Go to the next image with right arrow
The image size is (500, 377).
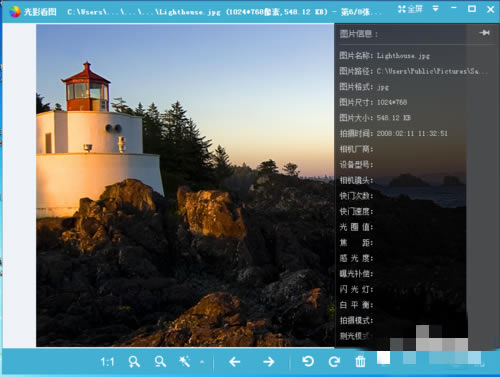pos(269,362)
